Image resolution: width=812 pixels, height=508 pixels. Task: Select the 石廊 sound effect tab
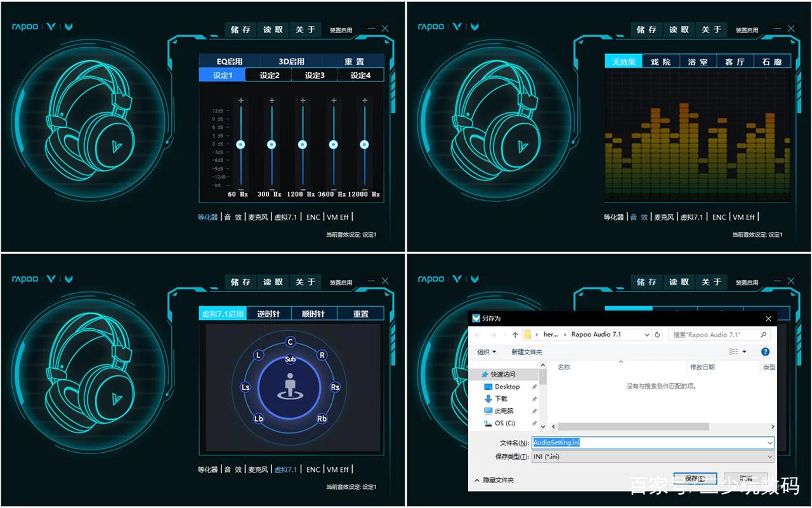tap(772, 62)
